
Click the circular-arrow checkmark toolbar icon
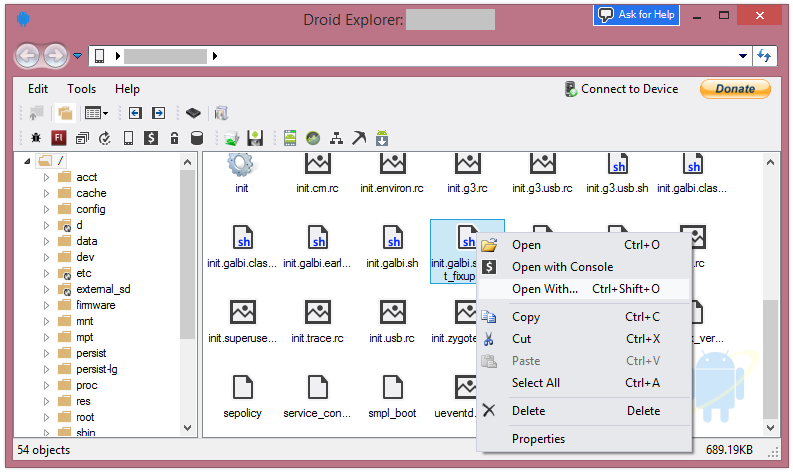click(x=105, y=138)
